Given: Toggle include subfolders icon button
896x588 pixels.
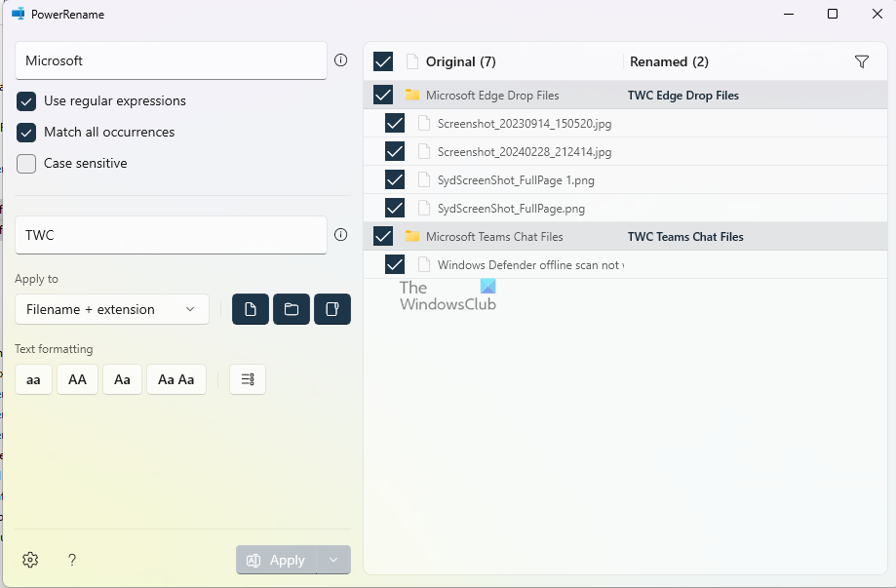Looking at the screenshot, I should tap(332, 309).
